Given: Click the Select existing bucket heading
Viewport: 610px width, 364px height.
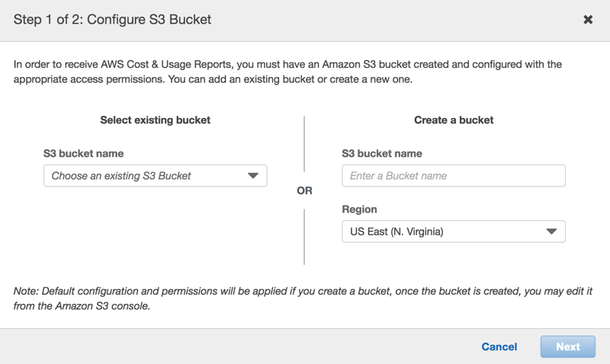Looking at the screenshot, I should (156, 120).
